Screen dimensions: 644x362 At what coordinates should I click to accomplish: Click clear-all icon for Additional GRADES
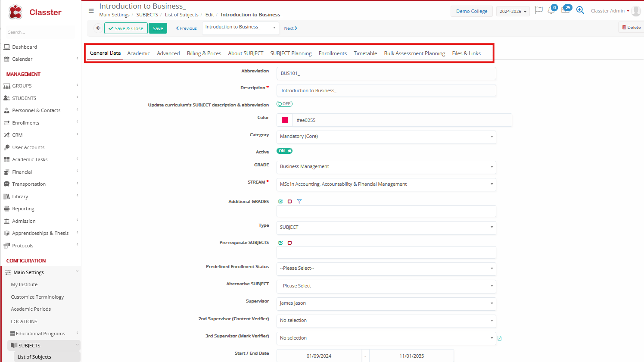click(289, 201)
